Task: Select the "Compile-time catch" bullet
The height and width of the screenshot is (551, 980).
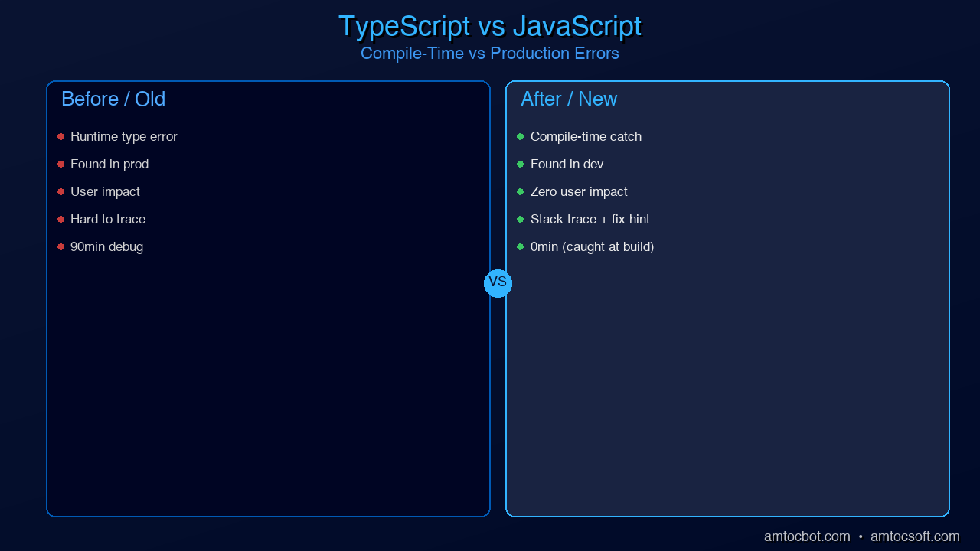Action: pyautogui.click(x=579, y=137)
